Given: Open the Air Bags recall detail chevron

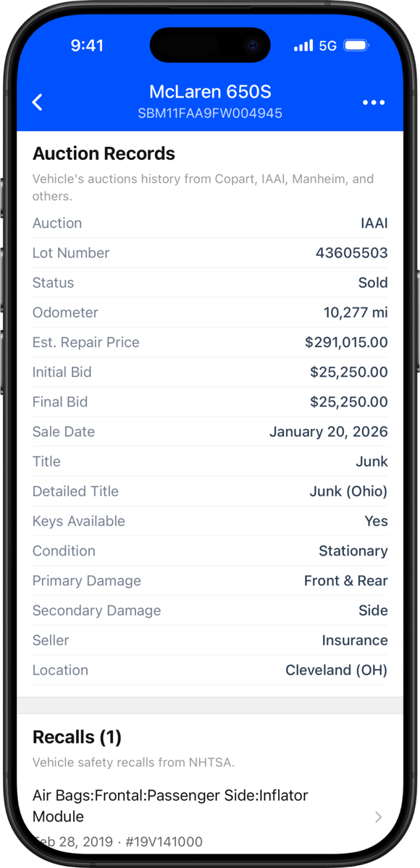Looking at the screenshot, I should [x=377, y=817].
